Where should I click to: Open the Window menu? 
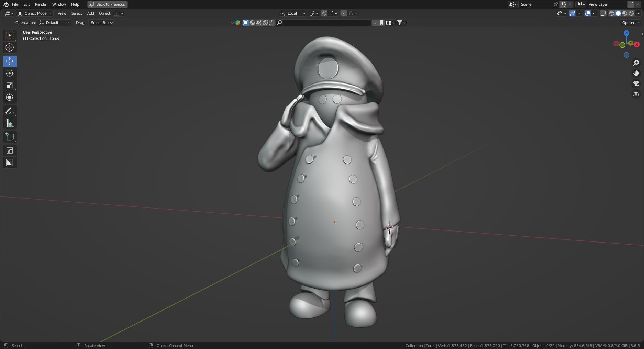(x=59, y=4)
